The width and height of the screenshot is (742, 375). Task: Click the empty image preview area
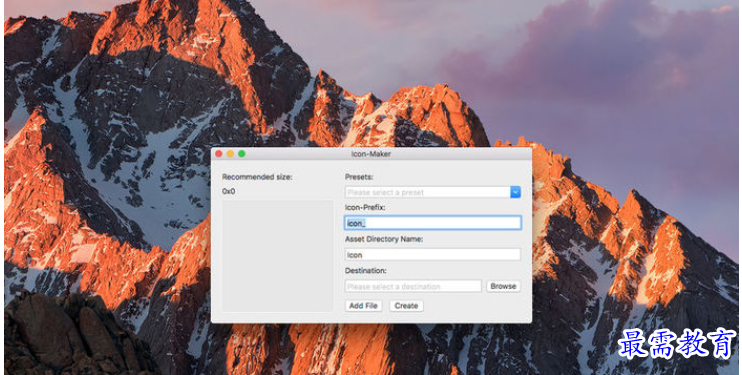point(278,256)
